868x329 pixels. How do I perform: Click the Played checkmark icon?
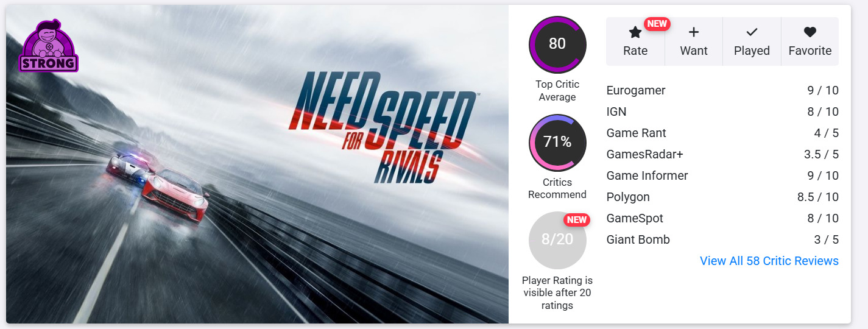click(x=752, y=32)
